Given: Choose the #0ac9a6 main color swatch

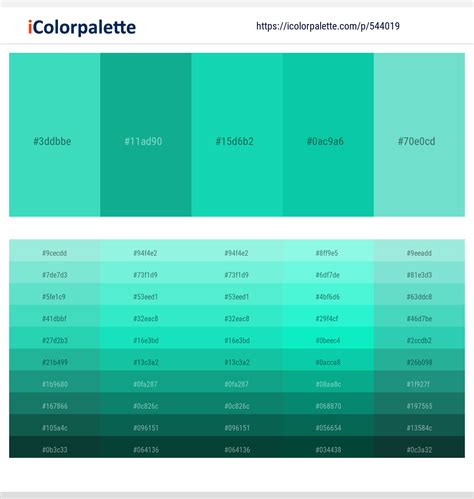Looking at the screenshot, I should click(x=328, y=135).
